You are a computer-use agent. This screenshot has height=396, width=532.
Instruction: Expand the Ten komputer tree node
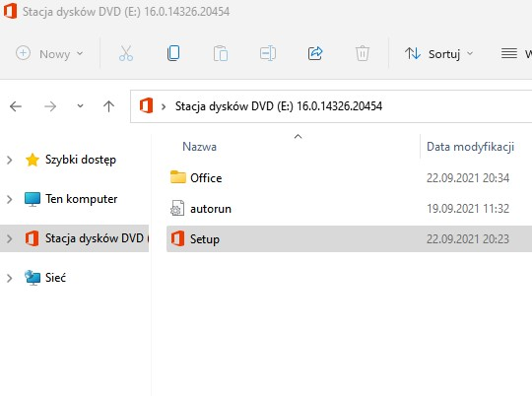[x=10, y=199]
